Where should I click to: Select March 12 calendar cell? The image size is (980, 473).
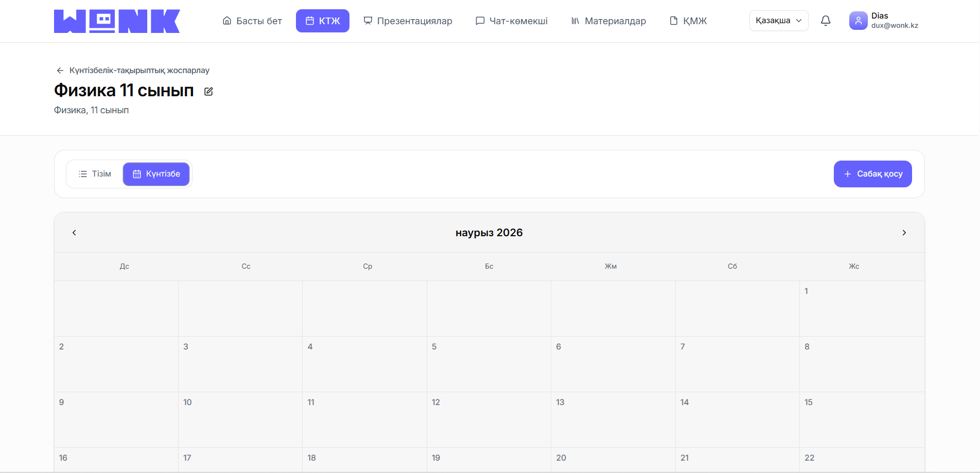[488, 419]
